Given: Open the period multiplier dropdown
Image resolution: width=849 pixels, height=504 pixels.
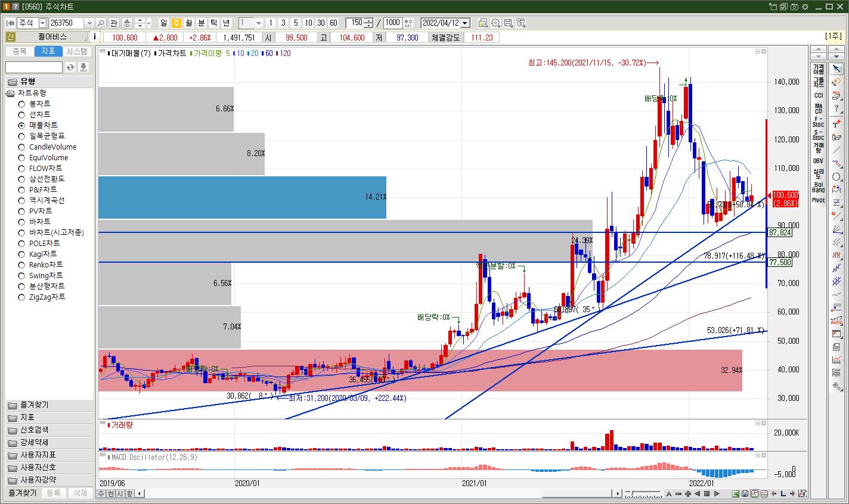Looking at the screenshot, I should click(x=259, y=23).
